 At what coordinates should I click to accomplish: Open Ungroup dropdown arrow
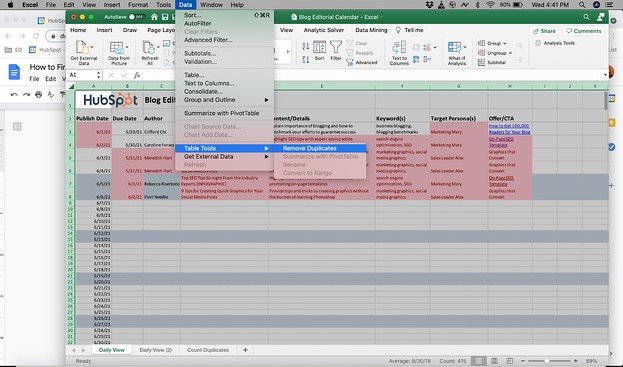coord(510,53)
